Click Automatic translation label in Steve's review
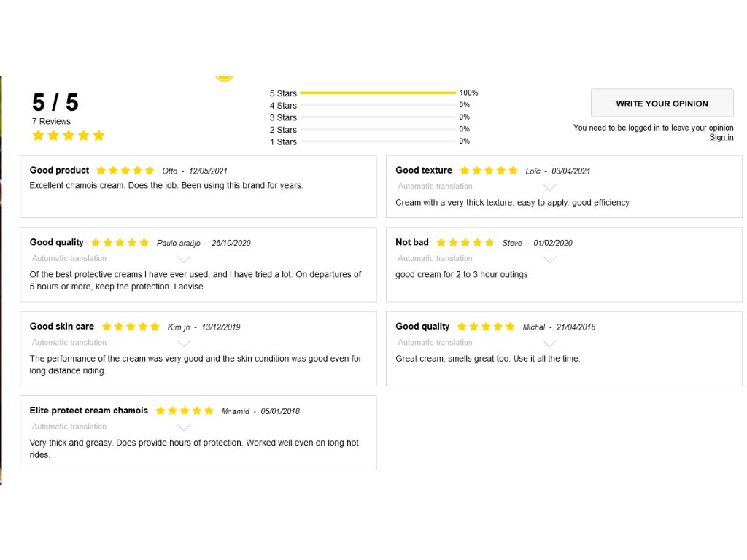 coord(435,259)
